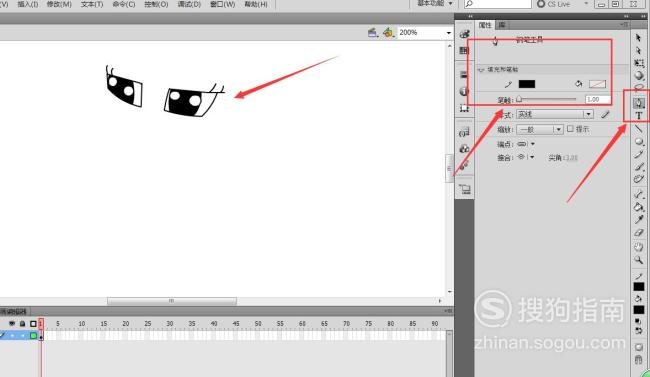Click the Edit Scene icon above stage
Viewport: 650px width, 377px height.
coord(373,32)
